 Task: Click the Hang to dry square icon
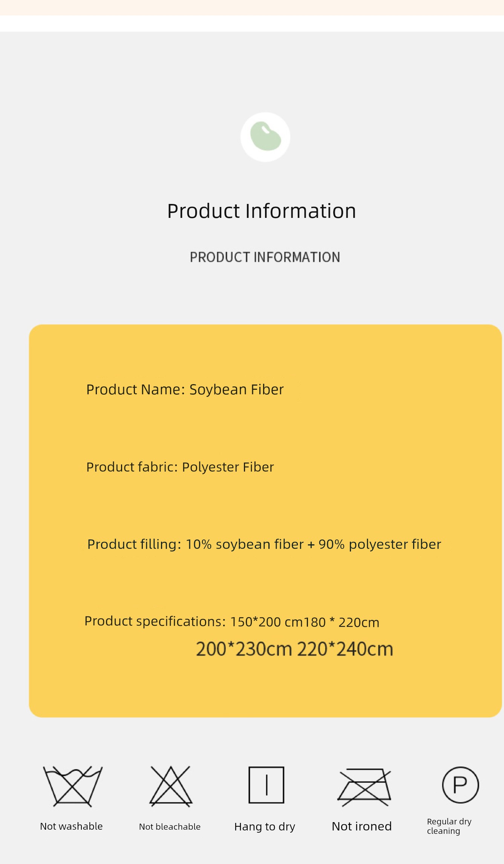pyautogui.click(x=266, y=785)
